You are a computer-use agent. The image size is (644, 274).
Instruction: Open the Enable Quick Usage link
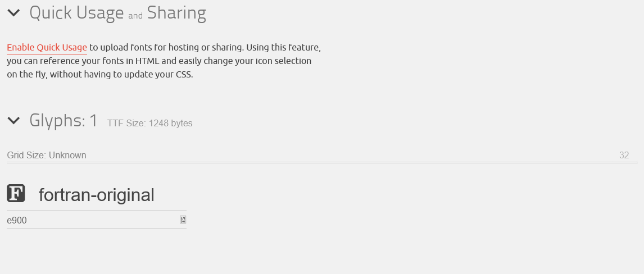(47, 48)
